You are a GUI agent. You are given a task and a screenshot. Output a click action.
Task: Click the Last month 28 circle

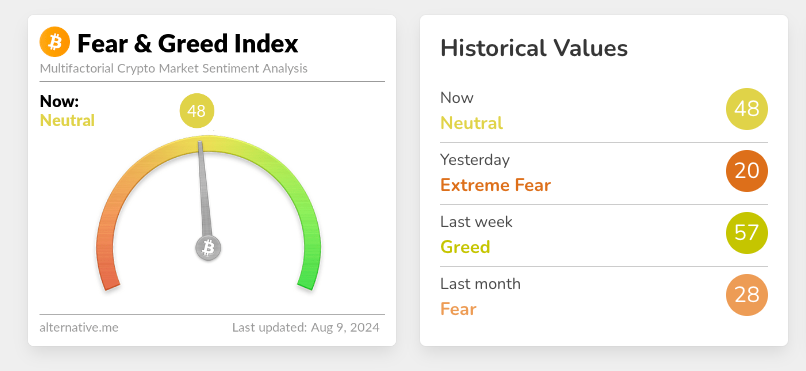tap(746, 295)
